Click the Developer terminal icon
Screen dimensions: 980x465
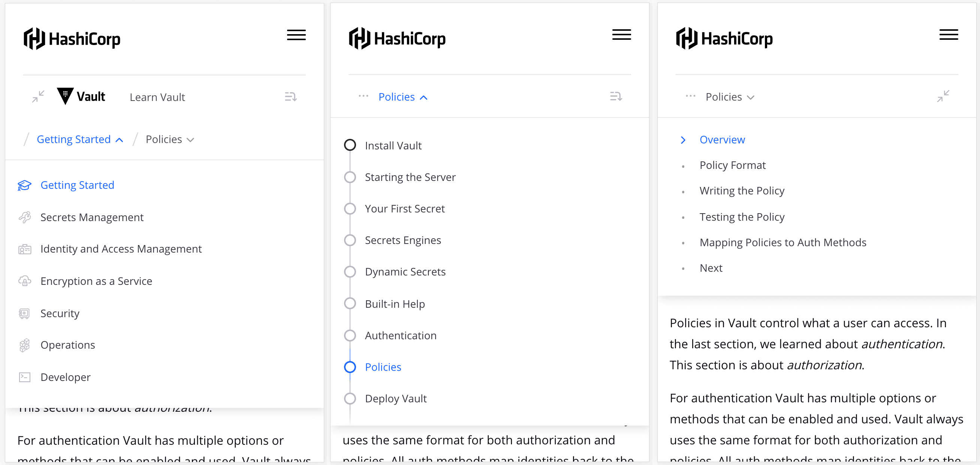point(24,378)
